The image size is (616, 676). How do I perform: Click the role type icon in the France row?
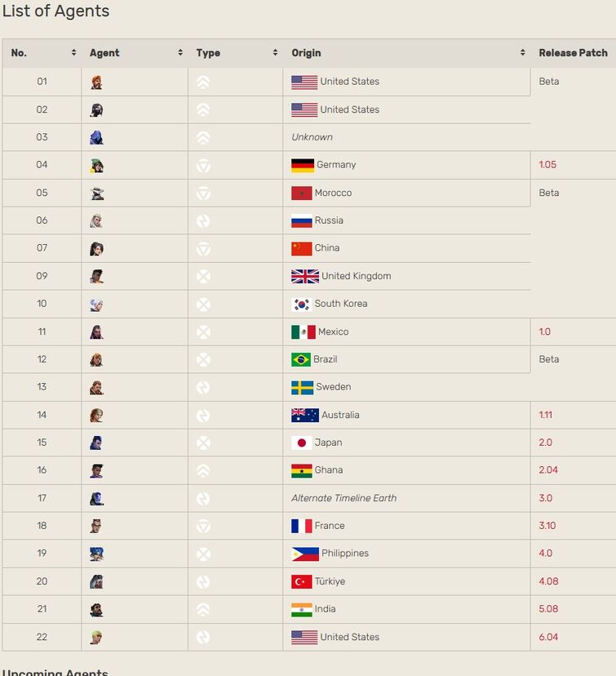point(203,526)
